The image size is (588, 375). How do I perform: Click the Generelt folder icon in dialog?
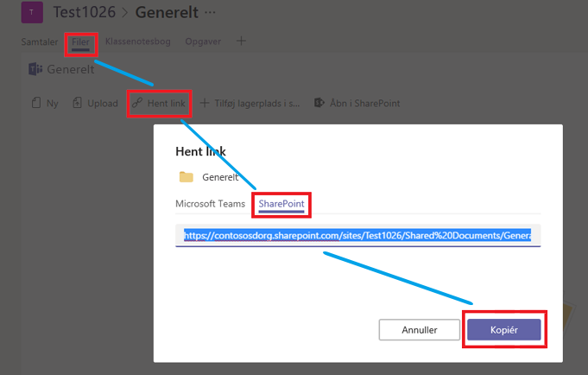coord(186,177)
